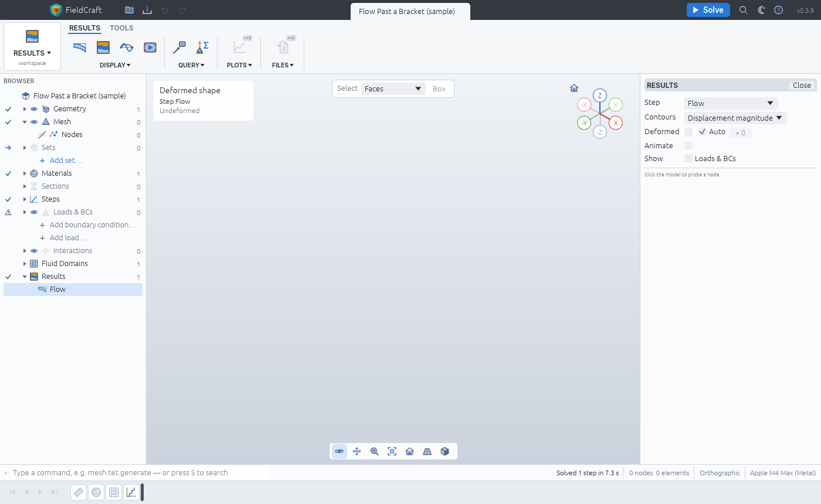Click the sum reaction query icon
Viewport: 821px width, 504px height.
[x=202, y=47]
